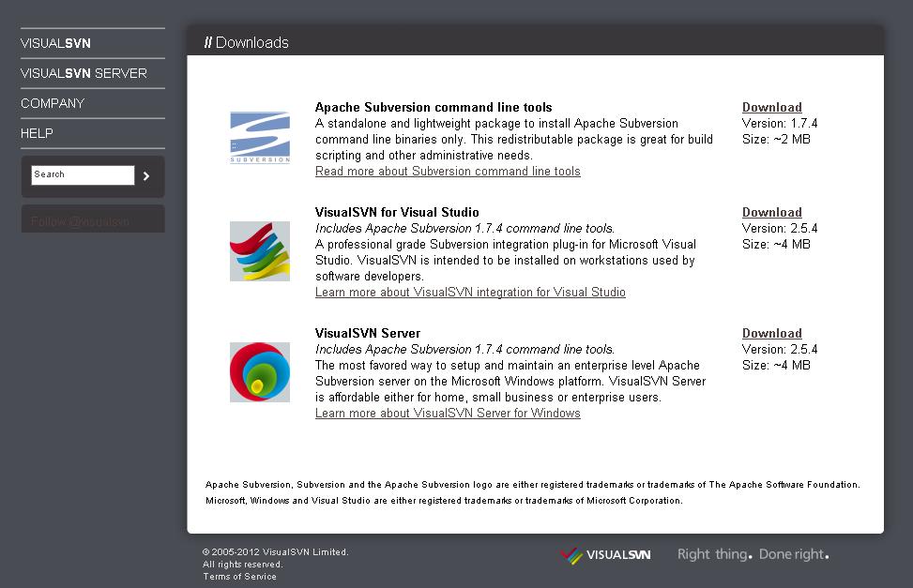
Task: Open the VISUALSVN sidebar menu item
Action: (x=56, y=43)
